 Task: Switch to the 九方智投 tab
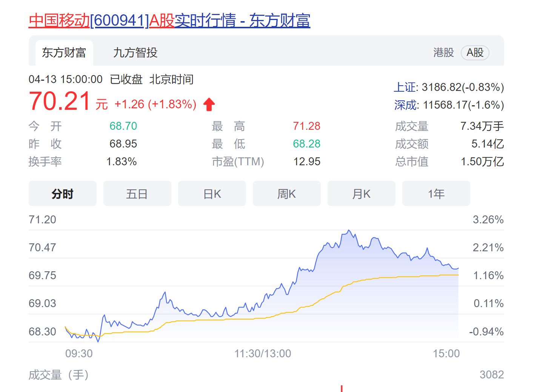pyautogui.click(x=135, y=53)
